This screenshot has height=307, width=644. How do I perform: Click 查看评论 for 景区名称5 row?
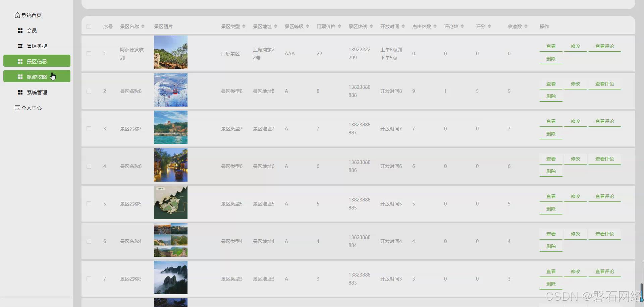[x=605, y=197]
